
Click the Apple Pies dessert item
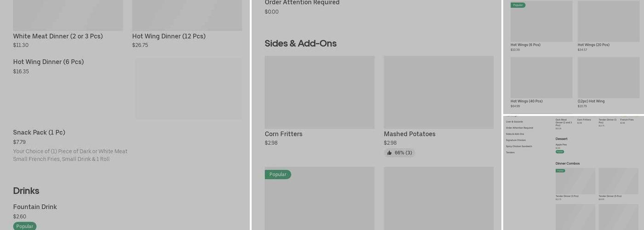point(561,144)
